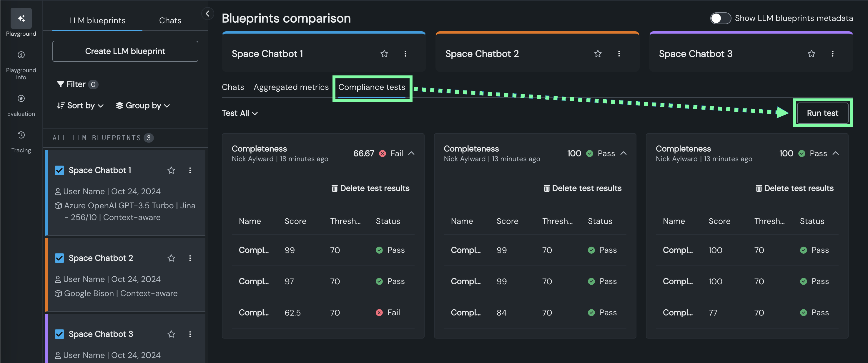Collapse the failed Completeness result chevron
Viewport: 868px width, 363px height.
tap(411, 154)
